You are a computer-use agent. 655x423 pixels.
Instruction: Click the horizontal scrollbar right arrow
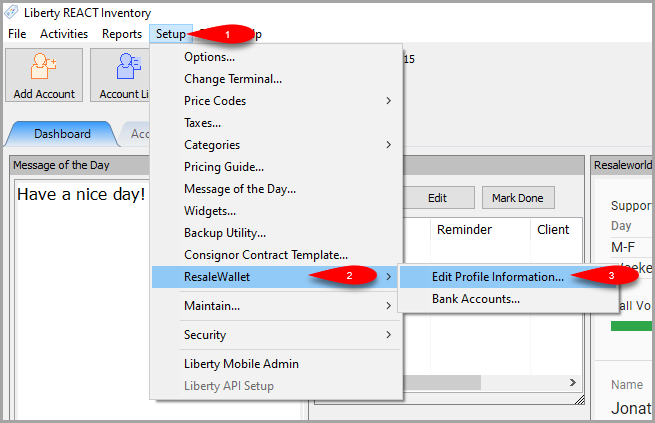pos(573,382)
